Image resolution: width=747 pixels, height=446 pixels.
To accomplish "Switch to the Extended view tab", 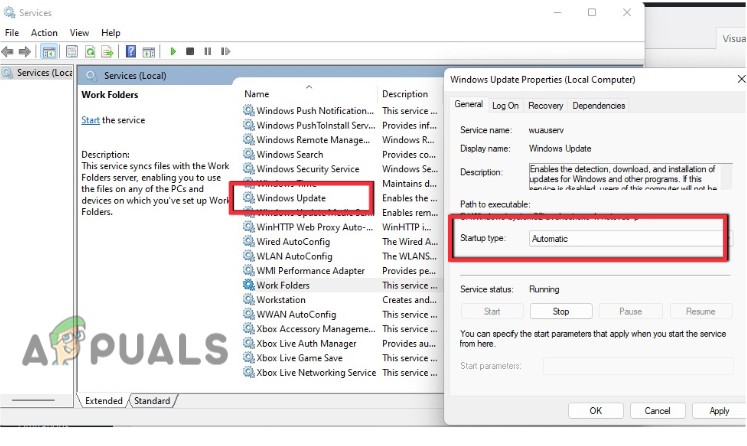I will [103, 401].
